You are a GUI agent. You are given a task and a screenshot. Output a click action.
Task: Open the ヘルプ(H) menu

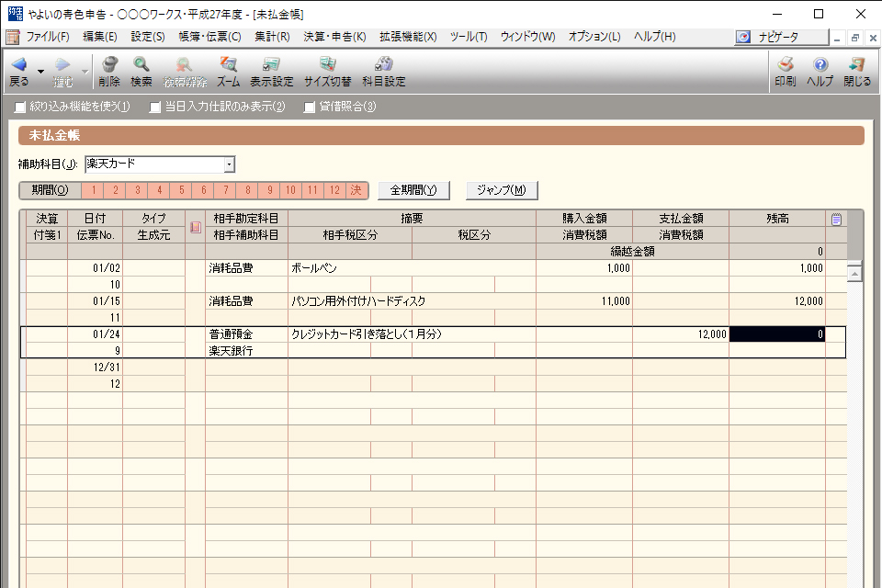tap(655, 37)
